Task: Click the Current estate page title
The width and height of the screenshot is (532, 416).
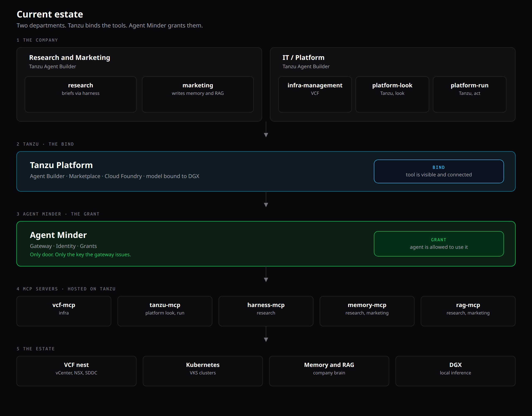Action: [x=50, y=14]
